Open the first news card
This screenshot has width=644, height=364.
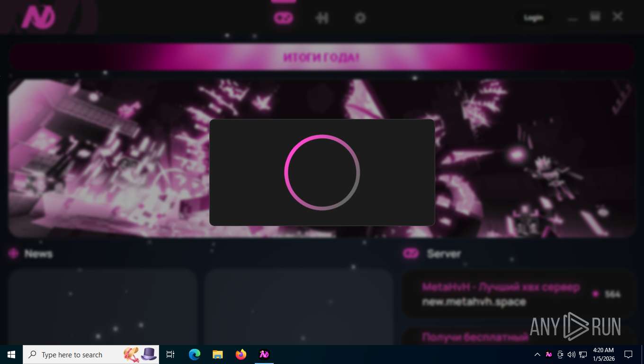(102, 307)
